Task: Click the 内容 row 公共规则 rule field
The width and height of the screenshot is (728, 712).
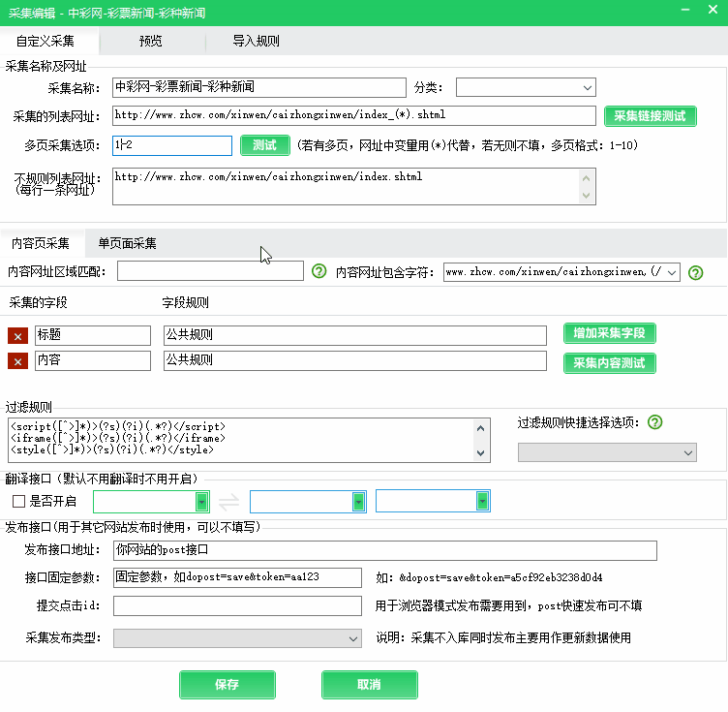Action: click(354, 360)
